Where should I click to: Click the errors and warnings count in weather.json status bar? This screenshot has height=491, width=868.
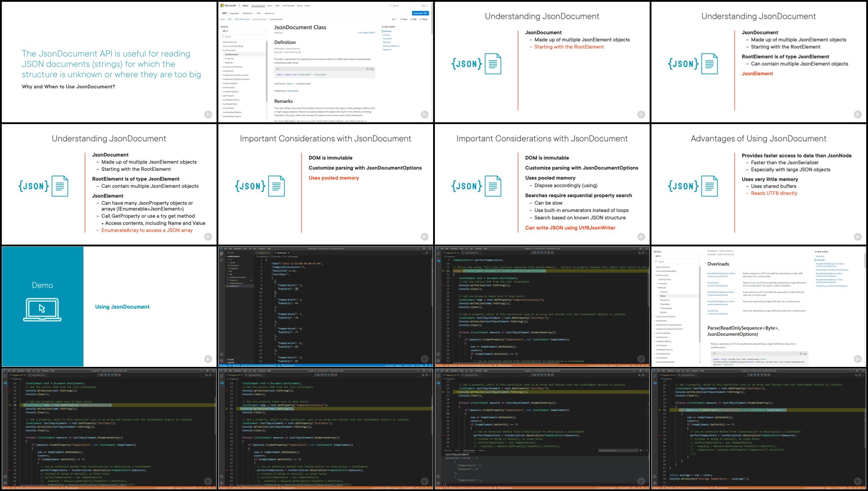click(236, 365)
